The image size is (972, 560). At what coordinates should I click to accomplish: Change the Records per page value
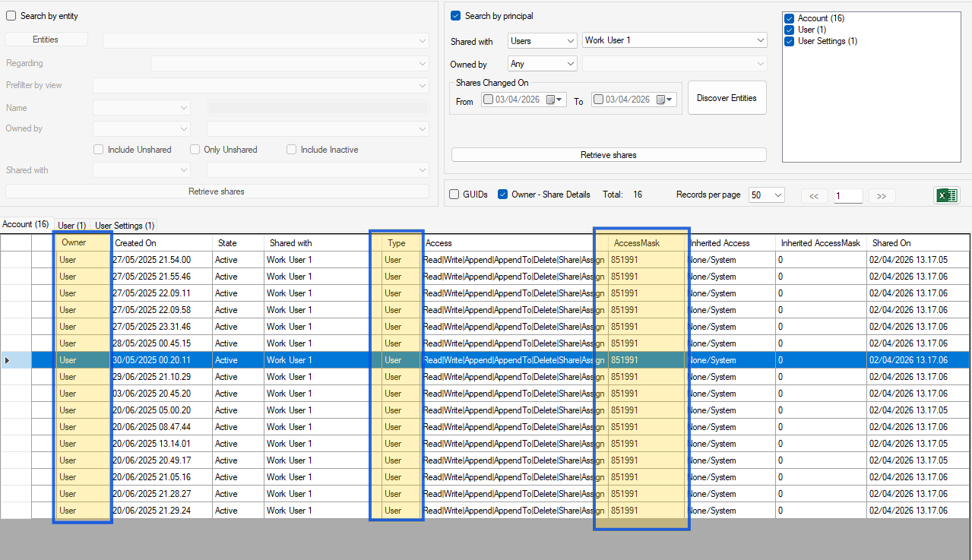pyautogui.click(x=766, y=195)
